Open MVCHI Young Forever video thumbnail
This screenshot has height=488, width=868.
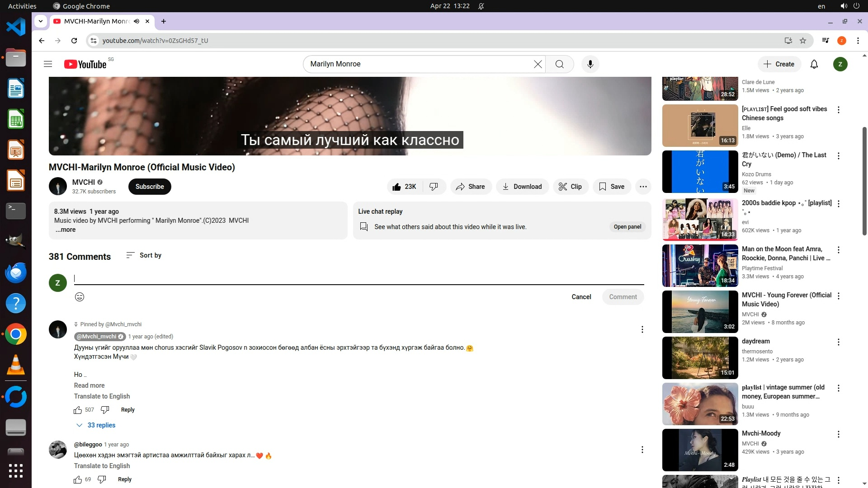click(x=700, y=312)
